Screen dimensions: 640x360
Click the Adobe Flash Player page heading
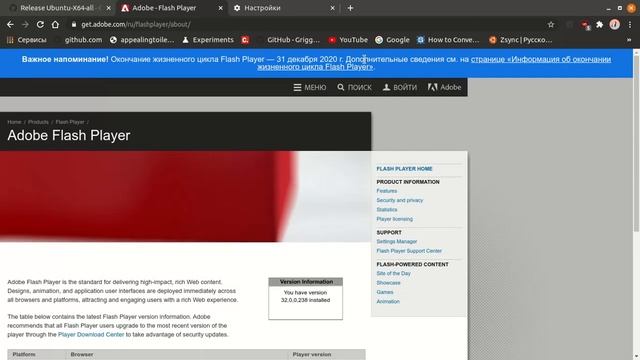point(69,136)
